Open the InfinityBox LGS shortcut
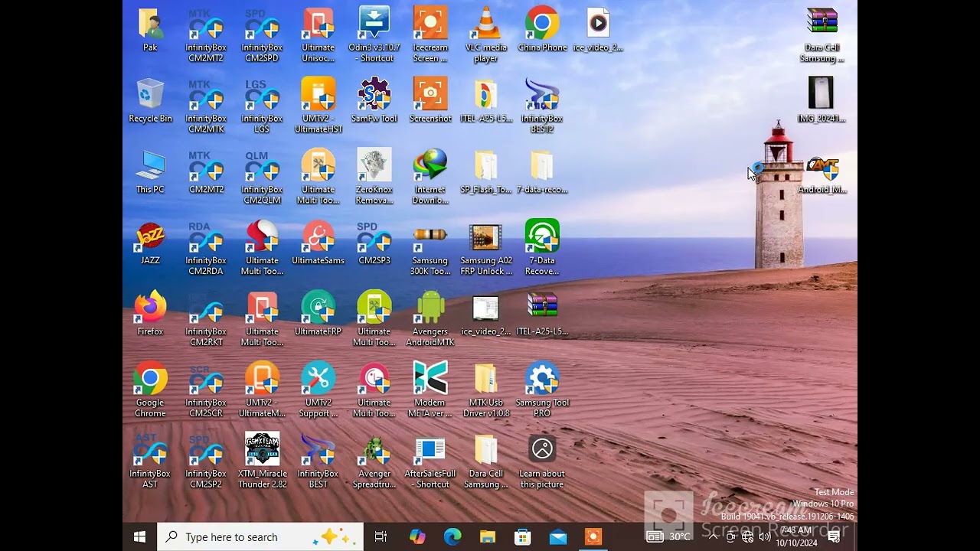Viewport: 980px width, 551px height. coord(262,95)
